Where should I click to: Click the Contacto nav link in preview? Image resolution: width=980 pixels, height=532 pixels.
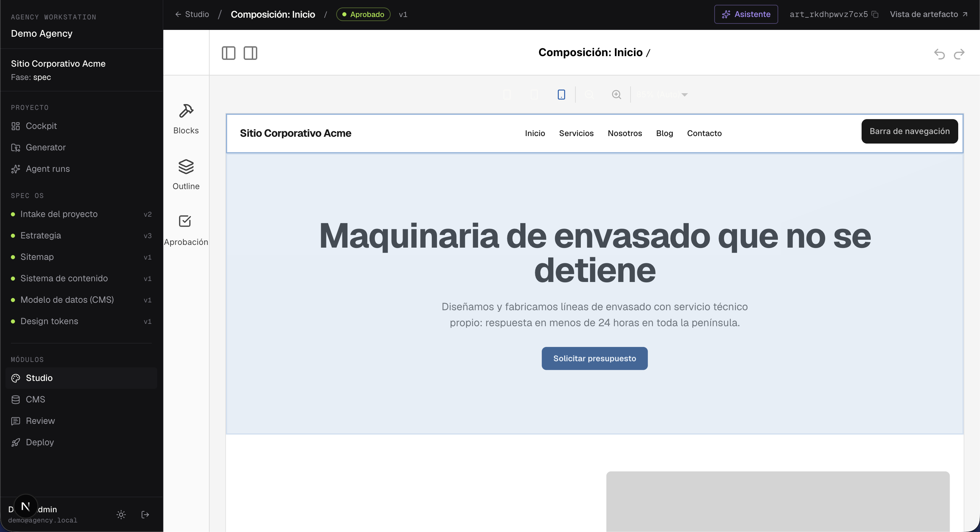point(704,133)
